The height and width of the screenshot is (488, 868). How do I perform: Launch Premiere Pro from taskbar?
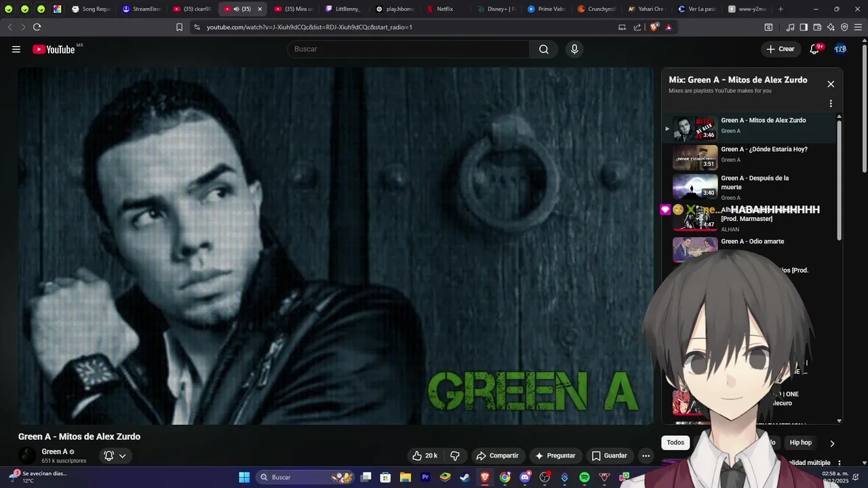tap(426, 477)
